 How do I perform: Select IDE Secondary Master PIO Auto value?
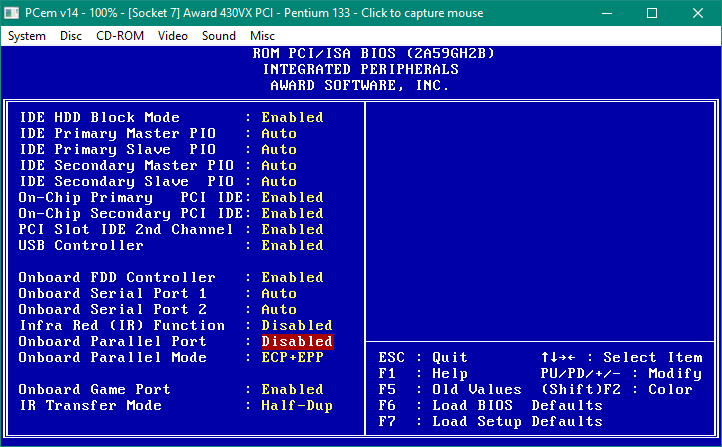[x=279, y=165]
